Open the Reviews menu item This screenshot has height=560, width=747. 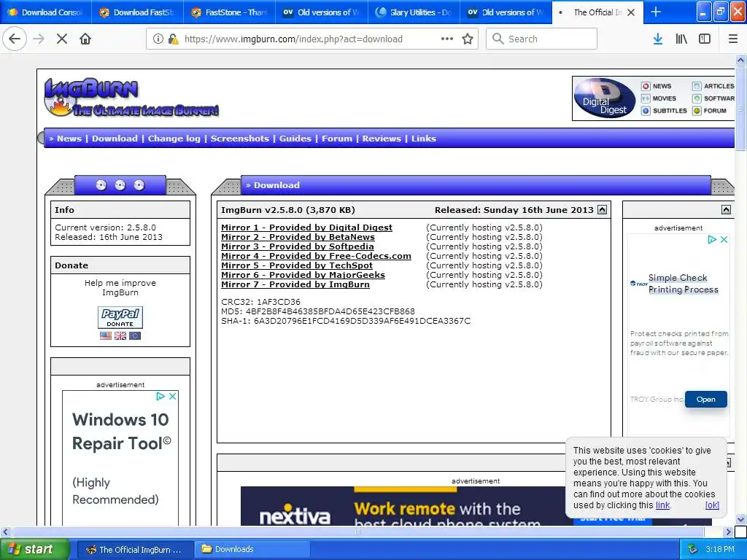pyautogui.click(x=382, y=139)
